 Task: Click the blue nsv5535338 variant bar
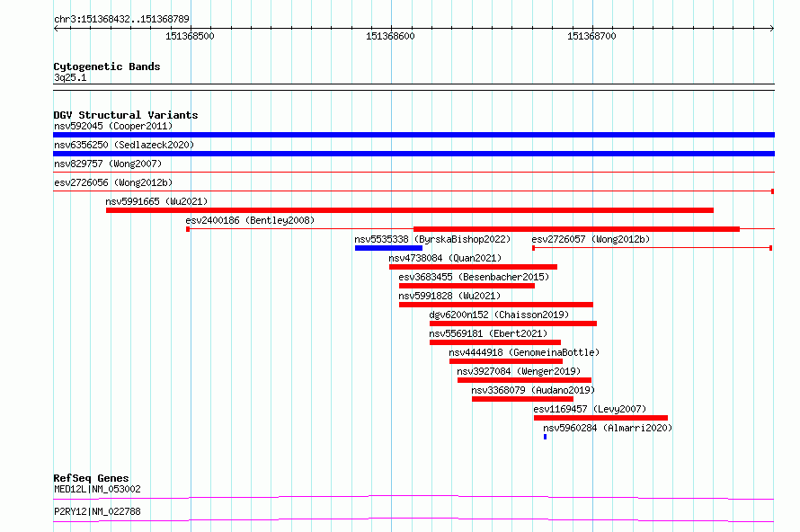coord(389,248)
